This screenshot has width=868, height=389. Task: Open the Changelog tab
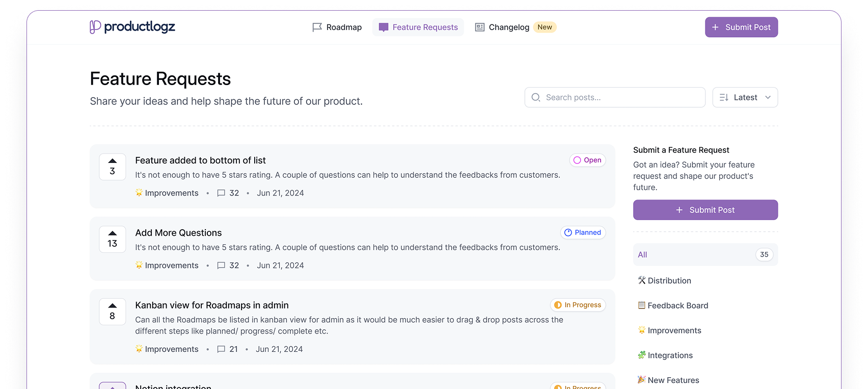click(x=502, y=27)
